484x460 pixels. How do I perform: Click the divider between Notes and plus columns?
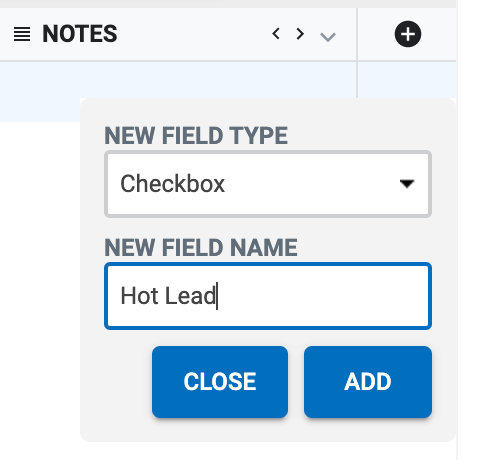[x=357, y=34]
